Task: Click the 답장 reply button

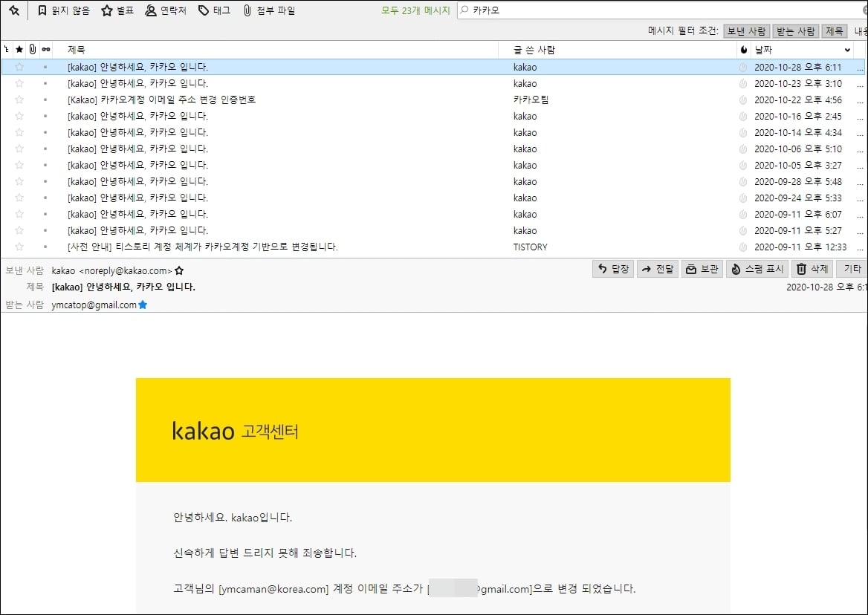Action: pos(613,270)
